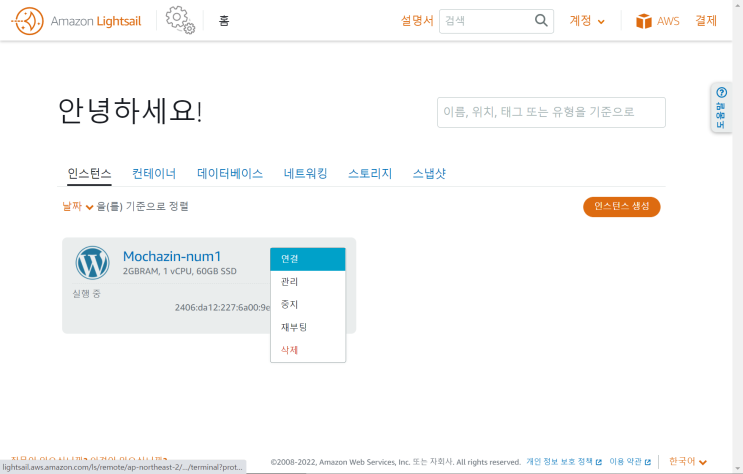Open the help panel question icon
This screenshot has width=743, height=474.
click(721, 92)
